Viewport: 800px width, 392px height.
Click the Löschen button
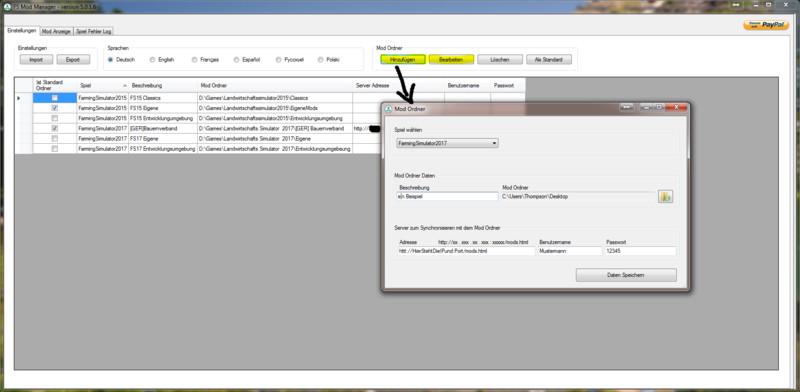tap(500, 60)
